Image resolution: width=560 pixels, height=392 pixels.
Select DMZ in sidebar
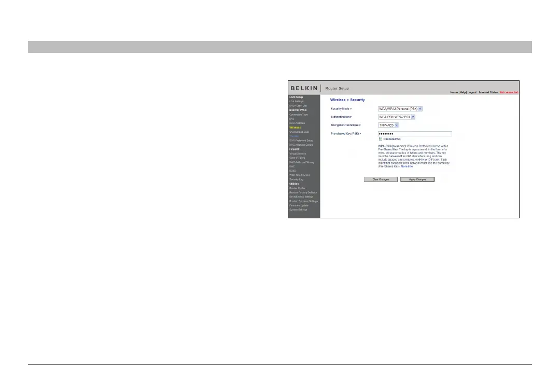(292, 167)
